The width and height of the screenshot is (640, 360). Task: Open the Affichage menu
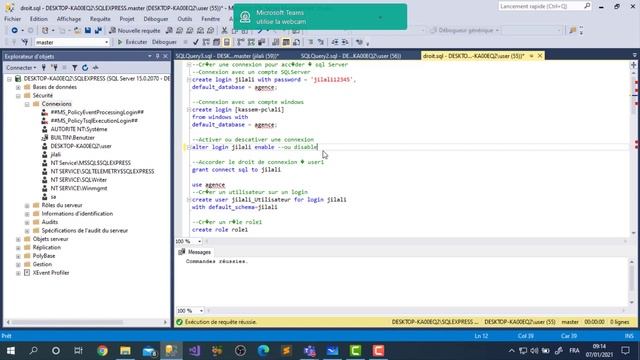tap(69, 19)
